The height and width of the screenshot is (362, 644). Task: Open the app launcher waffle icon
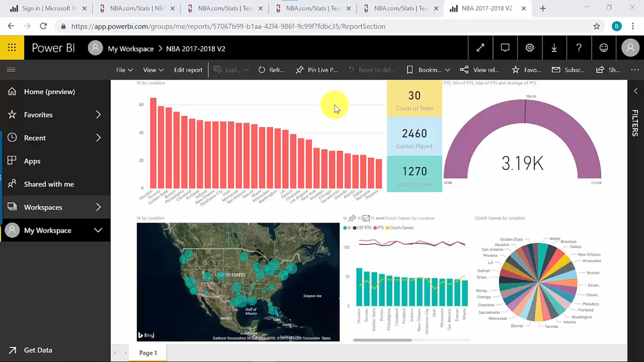click(x=12, y=48)
